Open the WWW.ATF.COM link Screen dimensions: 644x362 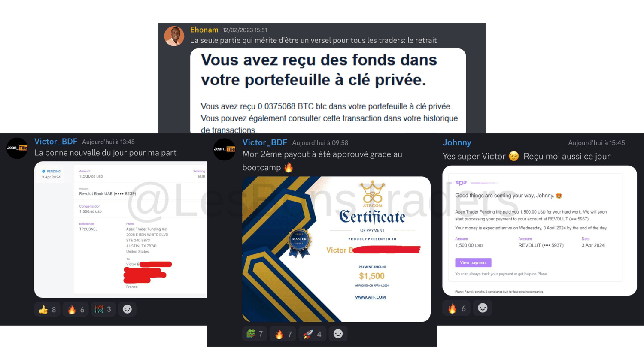370,297
